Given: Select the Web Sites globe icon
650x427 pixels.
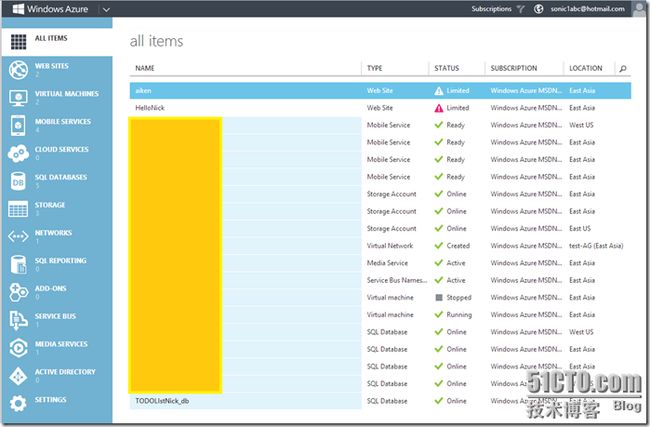Looking at the screenshot, I should point(18,70).
